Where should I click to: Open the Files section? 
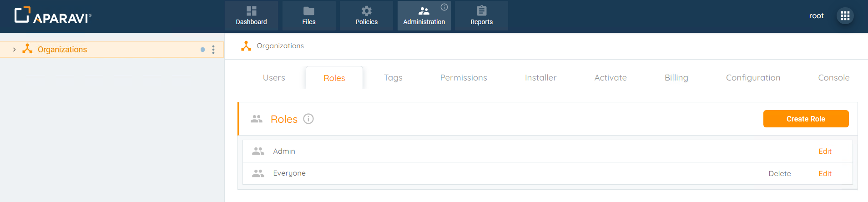[309, 16]
